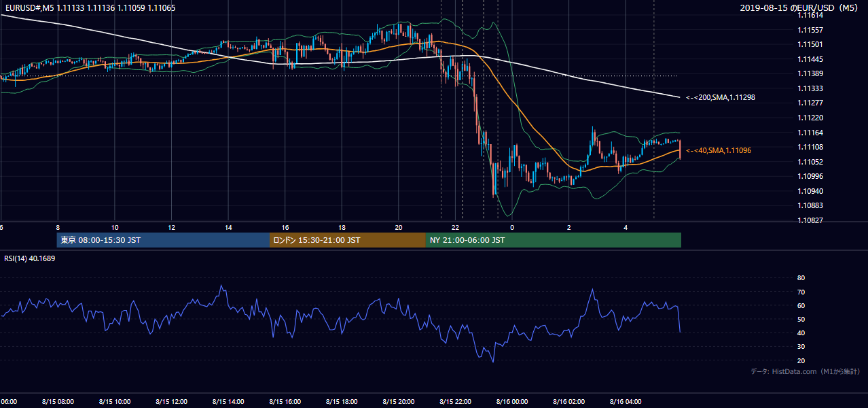This screenshot has height=408, width=868.
Task: Select the London session bar ロンドン 15:30-21:00 JST
Action: (x=348, y=240)
